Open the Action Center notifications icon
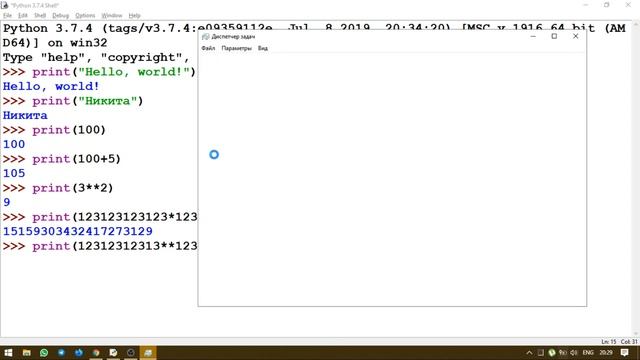Screen dimensions: 640x360 (624, 353)
